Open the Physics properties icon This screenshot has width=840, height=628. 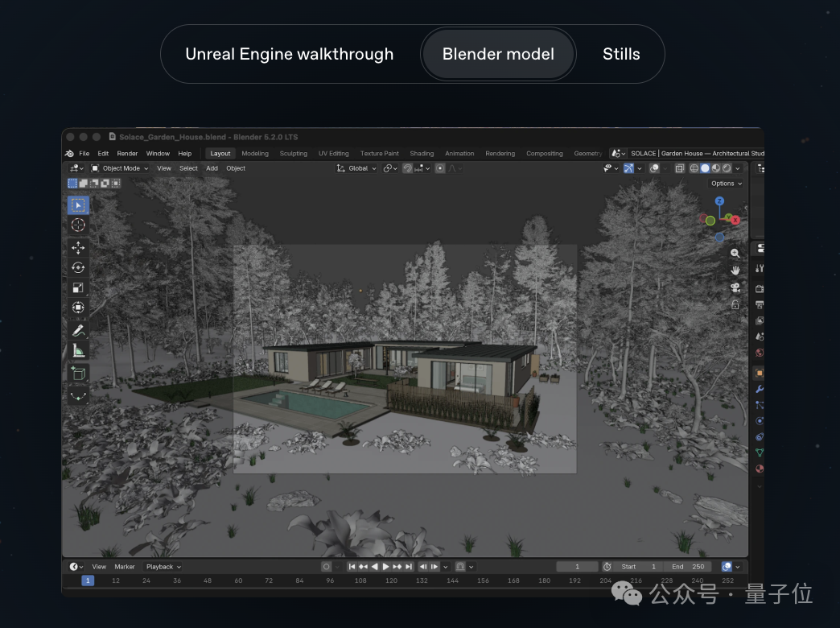[x=760, y=421]
